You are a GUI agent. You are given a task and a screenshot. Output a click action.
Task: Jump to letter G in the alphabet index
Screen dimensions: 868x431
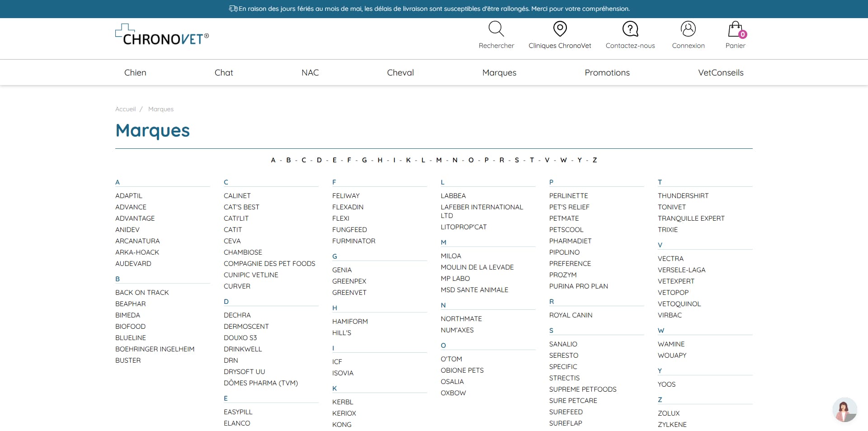[364, 160]
